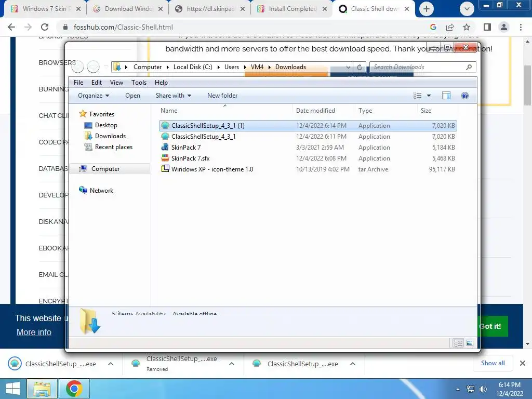Select Computer in navigation pane
532x399 pixels.
109,169
